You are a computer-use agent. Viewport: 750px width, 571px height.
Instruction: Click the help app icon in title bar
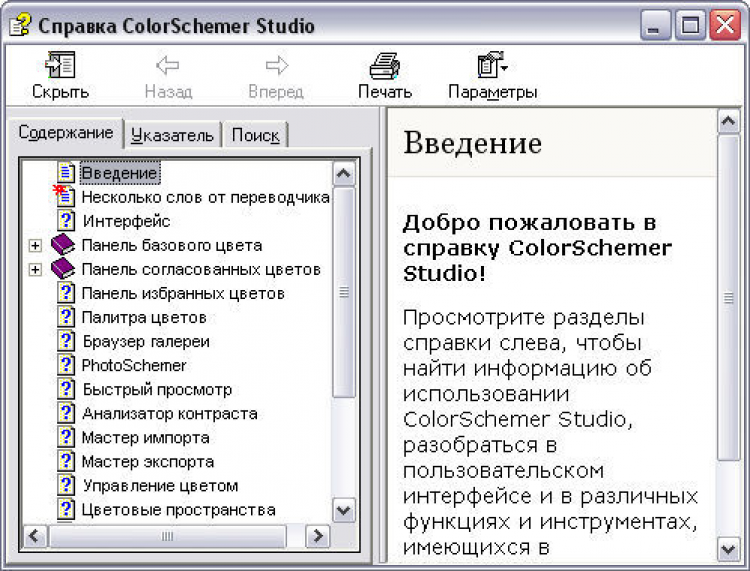[x=20, y=25]
